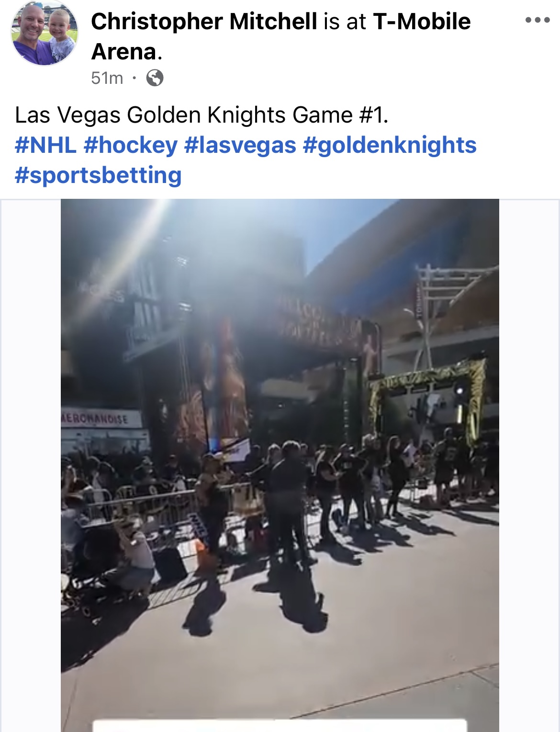
Task: Open the T-Mobile location link
Action: (x=422, y=22)
